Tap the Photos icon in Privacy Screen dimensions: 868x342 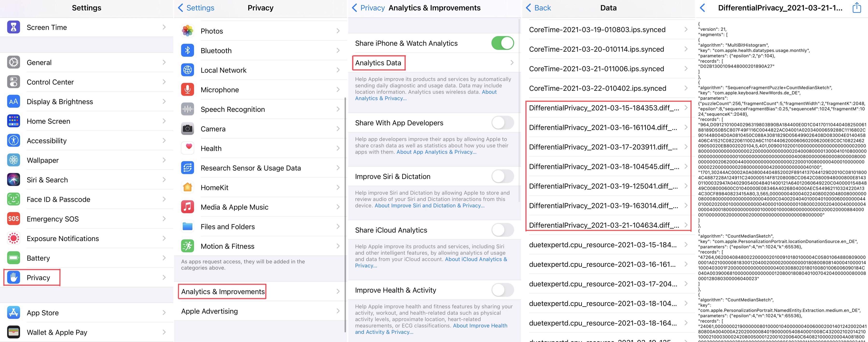click(188, 31)
